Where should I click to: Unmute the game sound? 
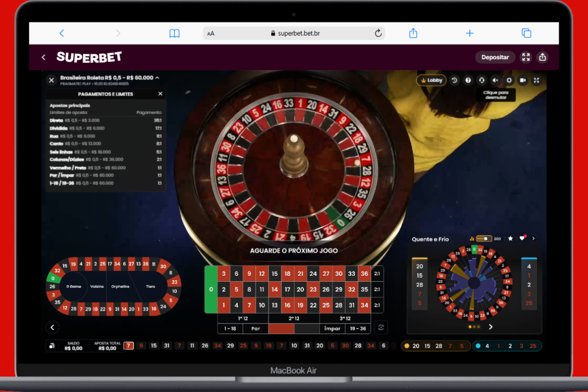click(495, 80)
